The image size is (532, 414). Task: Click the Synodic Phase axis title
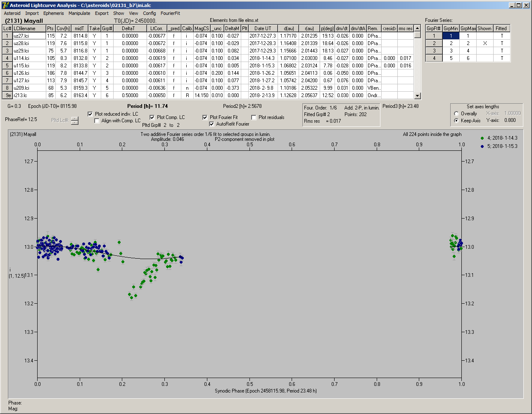point(266,390)
